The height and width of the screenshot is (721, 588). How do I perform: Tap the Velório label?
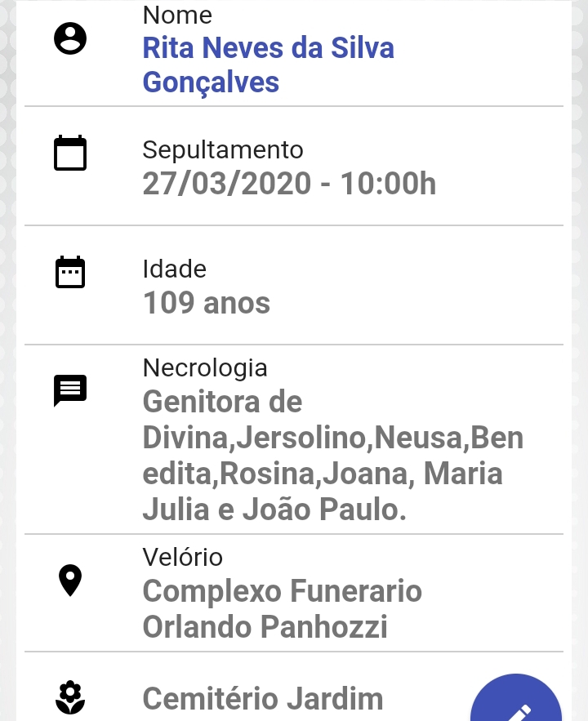[182, 558]
